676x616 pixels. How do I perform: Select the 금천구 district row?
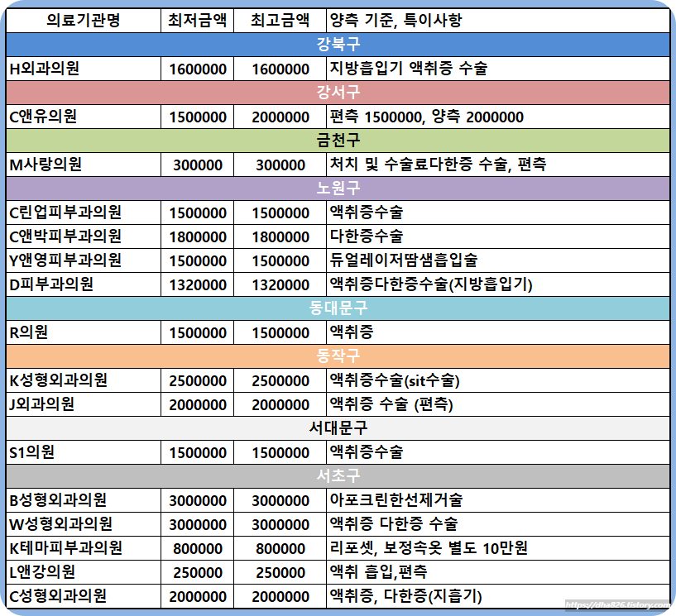[x=338, y=140]
